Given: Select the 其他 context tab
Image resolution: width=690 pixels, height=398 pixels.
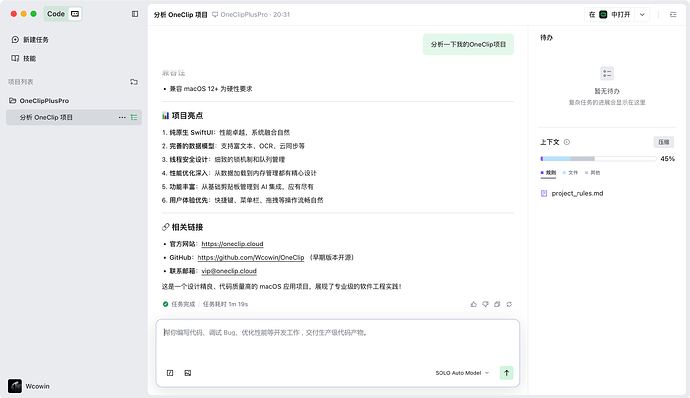Looking at the screenshot, I should pos(592,173).
